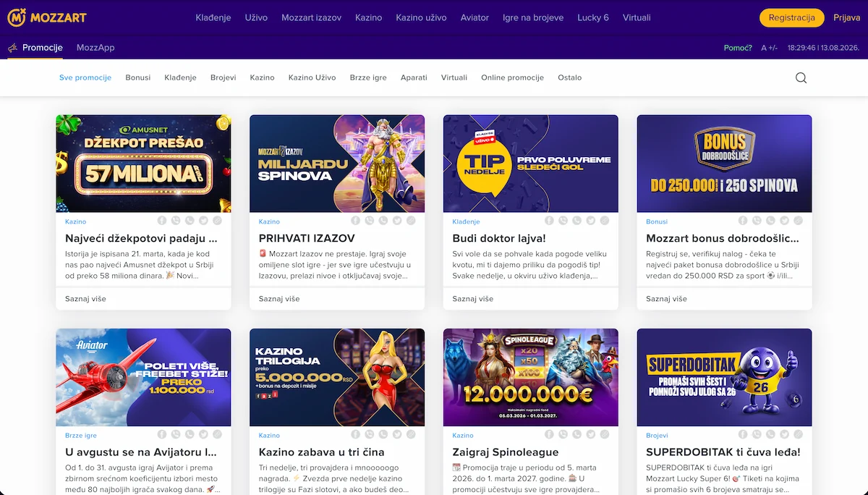Share Zaigraj Spinoleague card on Facebook
The width and height of the screenshot is (868, 495).
tap(550, 434)
